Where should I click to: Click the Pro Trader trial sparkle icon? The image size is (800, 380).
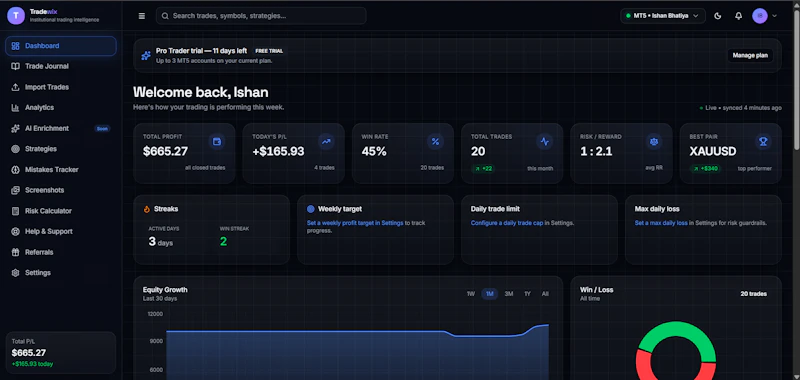146,56
